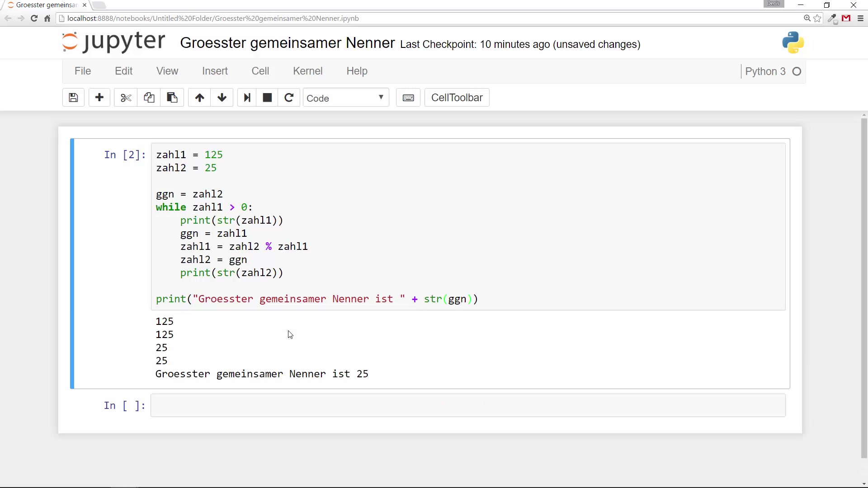Image resolution: width=868 pixels, height=488 pixels.
Task: Open the File menu
Action: click(x=83, y=71)
